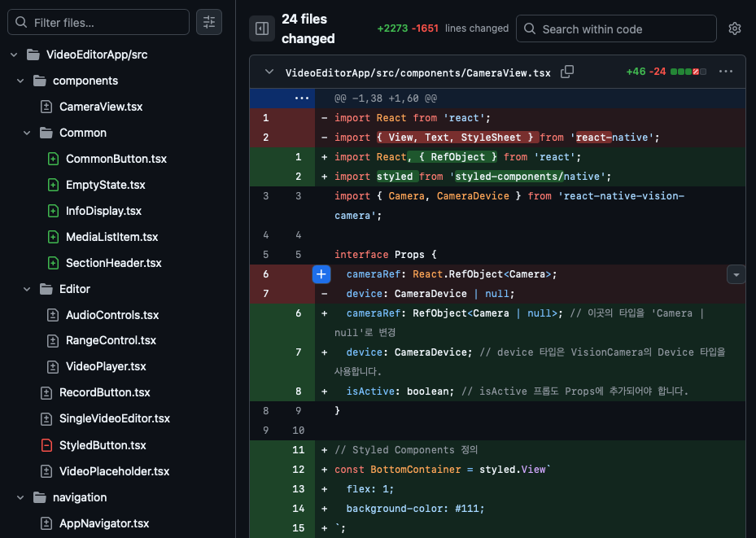Open AudioControls.tsx in the file tree
Viewport: 756px width, 538px height.
[x=112, y=315]
